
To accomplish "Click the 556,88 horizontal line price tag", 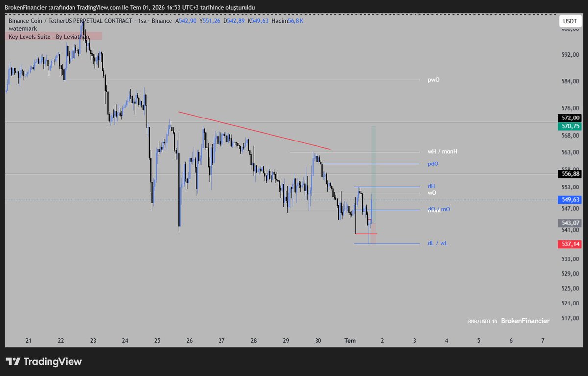I will pyautogui.click(x=569, y=174).
